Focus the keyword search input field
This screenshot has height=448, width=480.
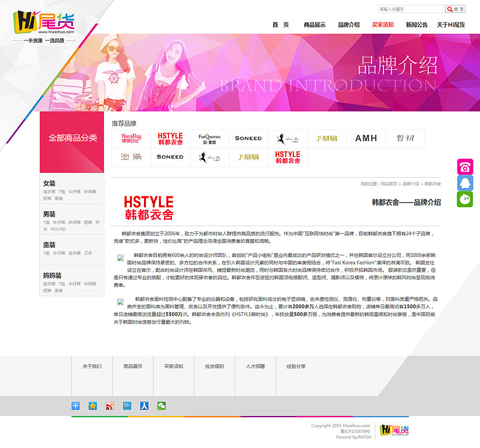coord(411,9)
